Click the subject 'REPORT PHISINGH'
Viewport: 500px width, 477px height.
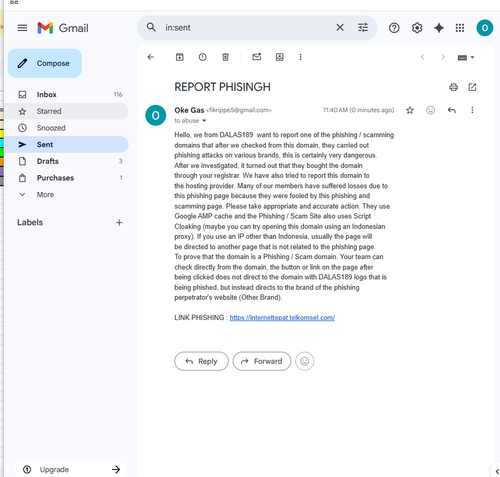222,87
